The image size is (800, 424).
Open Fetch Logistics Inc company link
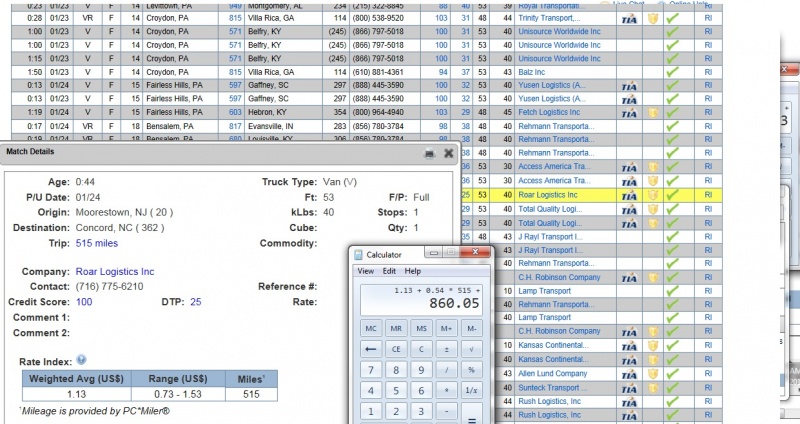pyautogui.click(x=549, y=112)
